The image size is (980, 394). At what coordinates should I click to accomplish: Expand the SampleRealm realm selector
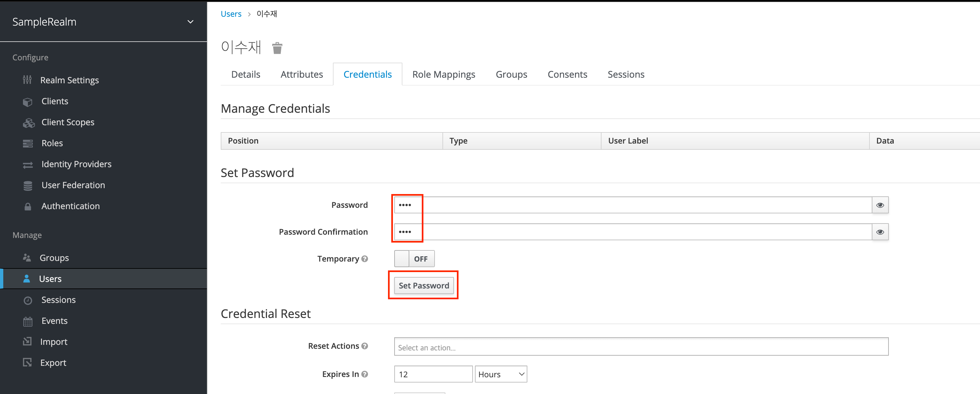tap(190, 22)
